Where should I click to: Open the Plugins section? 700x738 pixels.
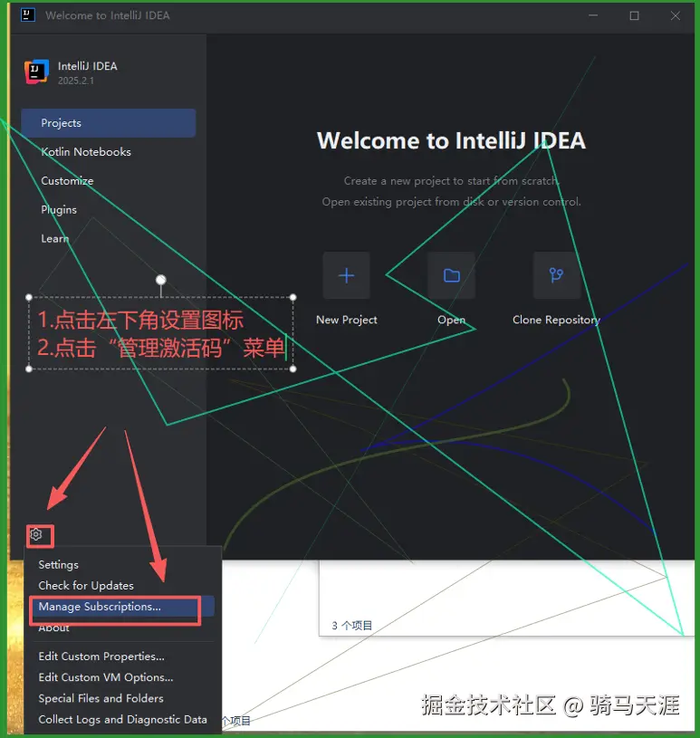pos(109,209)
